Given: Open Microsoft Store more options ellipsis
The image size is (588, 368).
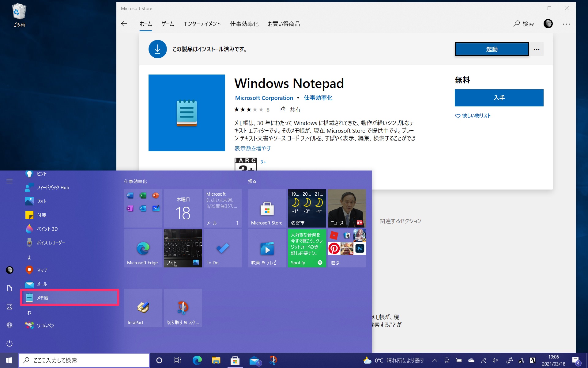Looking at the screenshot, I should coord(567,24).
